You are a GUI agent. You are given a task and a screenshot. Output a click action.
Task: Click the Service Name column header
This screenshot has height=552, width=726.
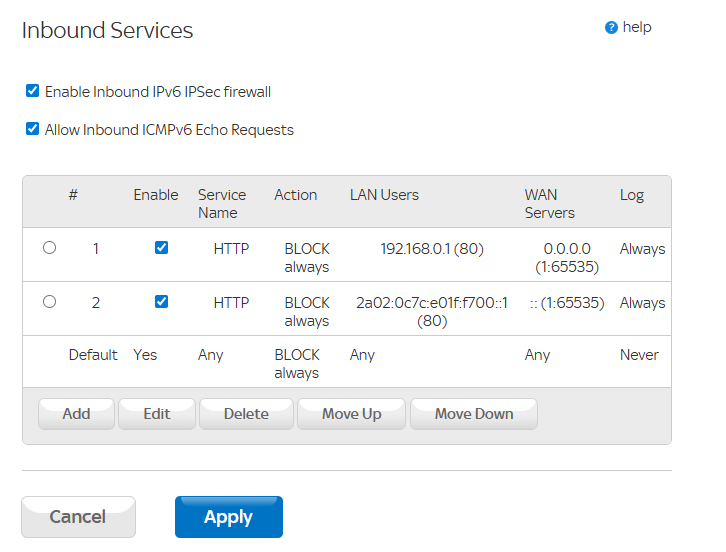[221, 204]
